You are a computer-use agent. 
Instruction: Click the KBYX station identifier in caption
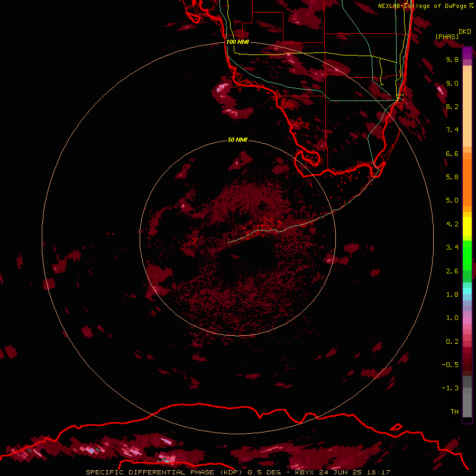[305, 472]
